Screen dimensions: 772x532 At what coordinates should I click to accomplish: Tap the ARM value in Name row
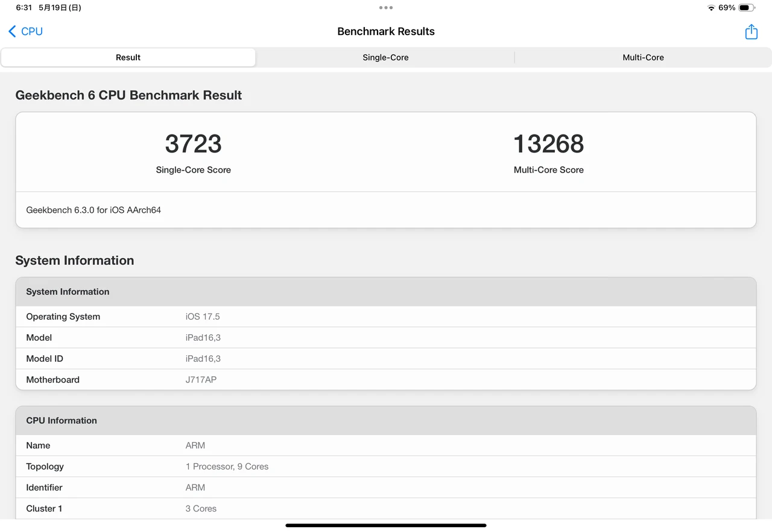coord(195,446)
